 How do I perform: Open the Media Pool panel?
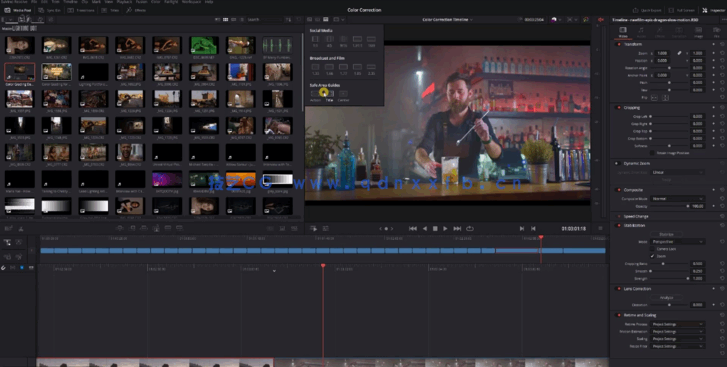pyautogui.click(x=18, y=10)
